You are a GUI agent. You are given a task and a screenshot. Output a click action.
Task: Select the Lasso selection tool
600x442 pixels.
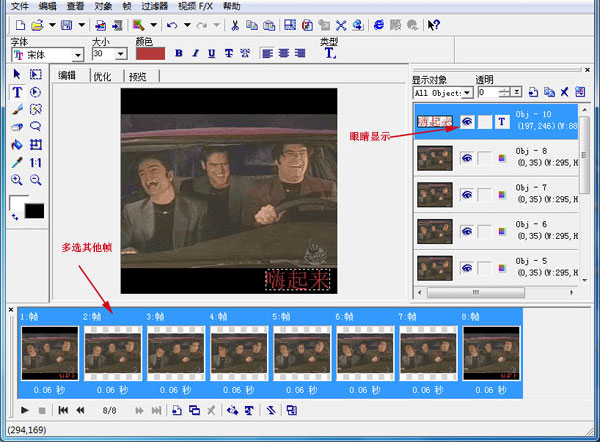[x=36, y=126]
